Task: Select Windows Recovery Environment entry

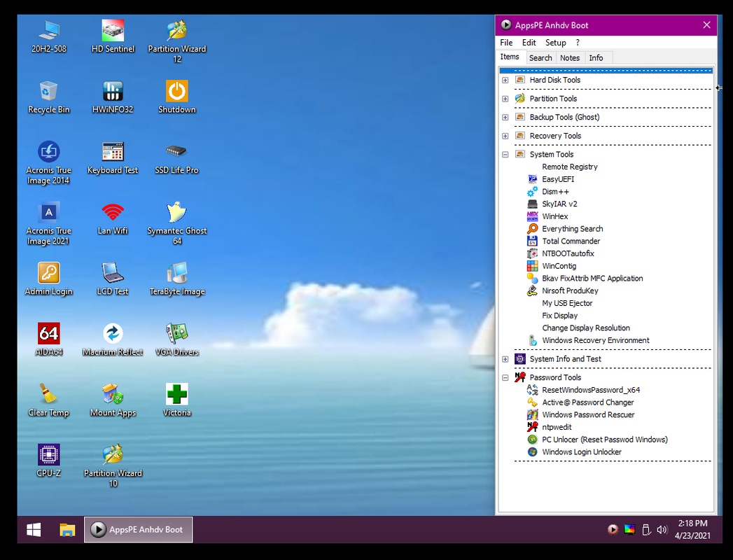Action: pyautogui.click(x=596, y=340)
